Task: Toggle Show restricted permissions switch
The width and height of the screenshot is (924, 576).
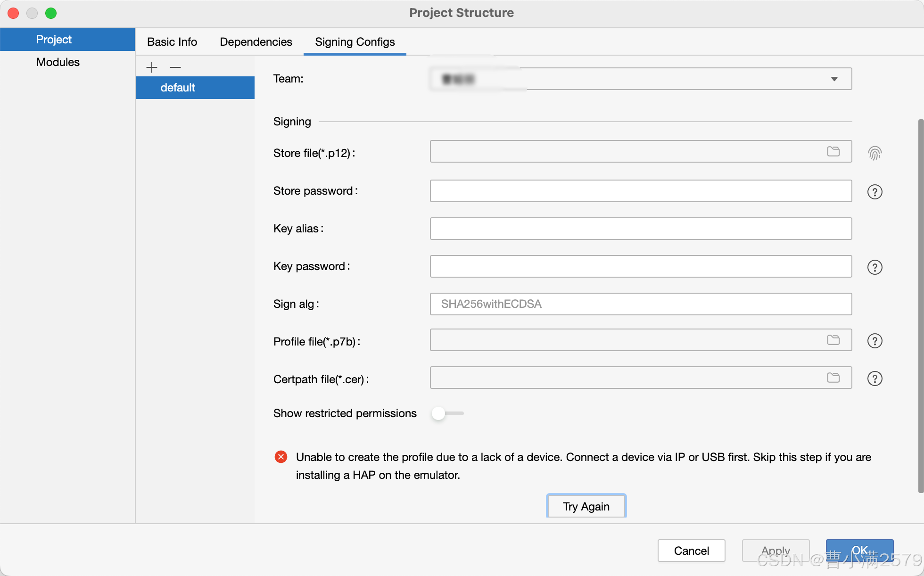Action: pos(447,413)
